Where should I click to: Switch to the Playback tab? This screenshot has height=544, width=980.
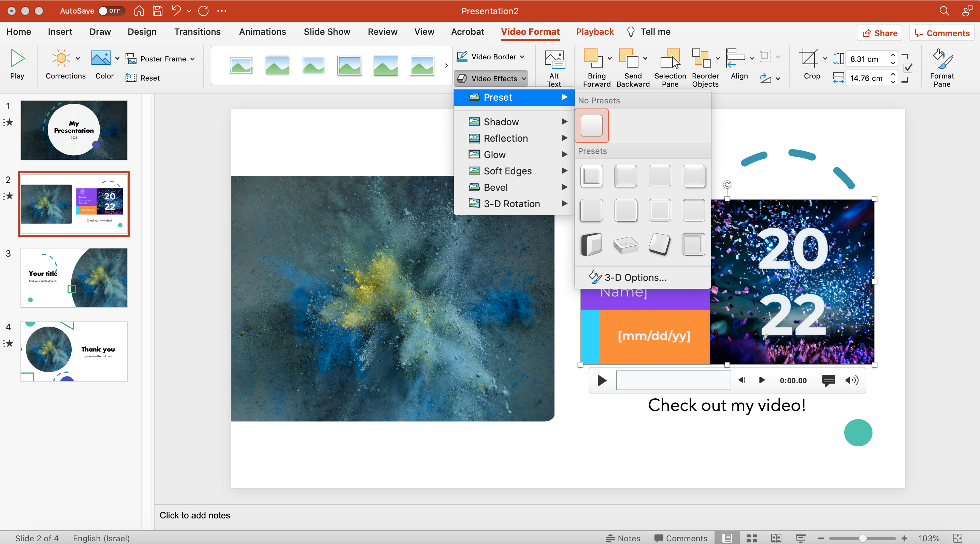click(x=594, y=32)
